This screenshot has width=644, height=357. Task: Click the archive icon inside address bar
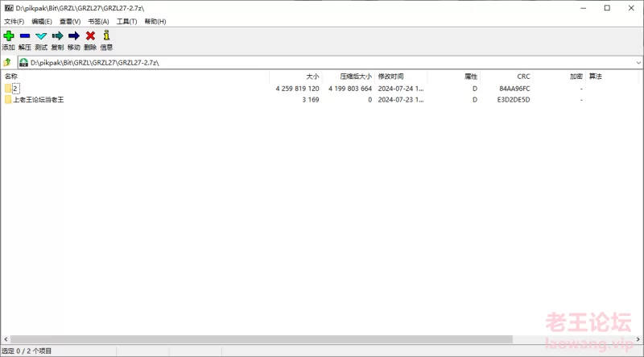24,63
